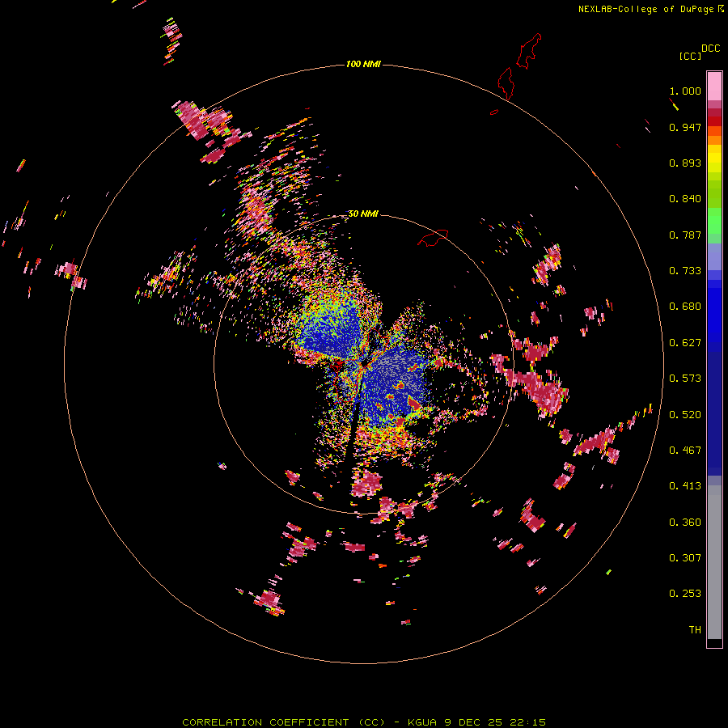Click the 0.733 scale value
The height and width of the screenshot is (728, 728).
(x=685, y=271)
